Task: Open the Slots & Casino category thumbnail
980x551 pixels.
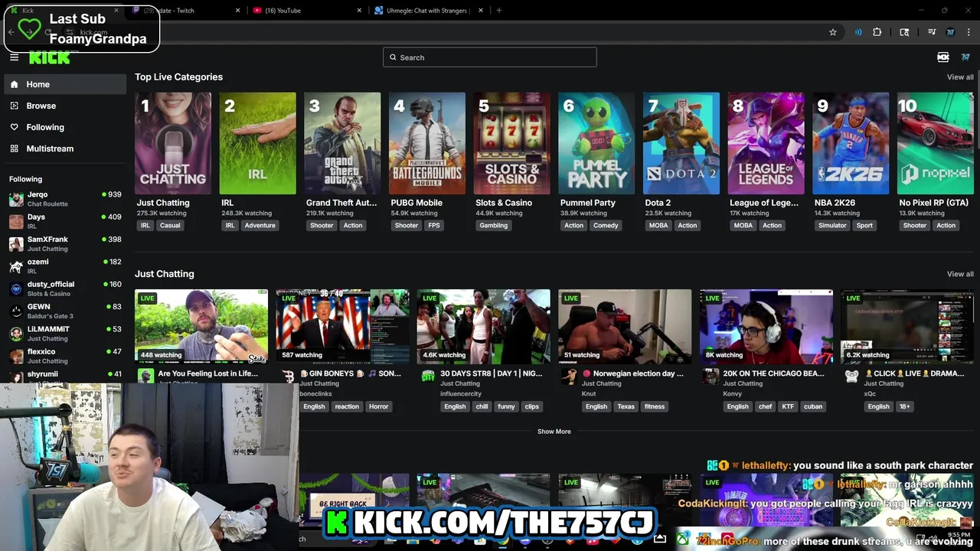Action: point(511,143)
